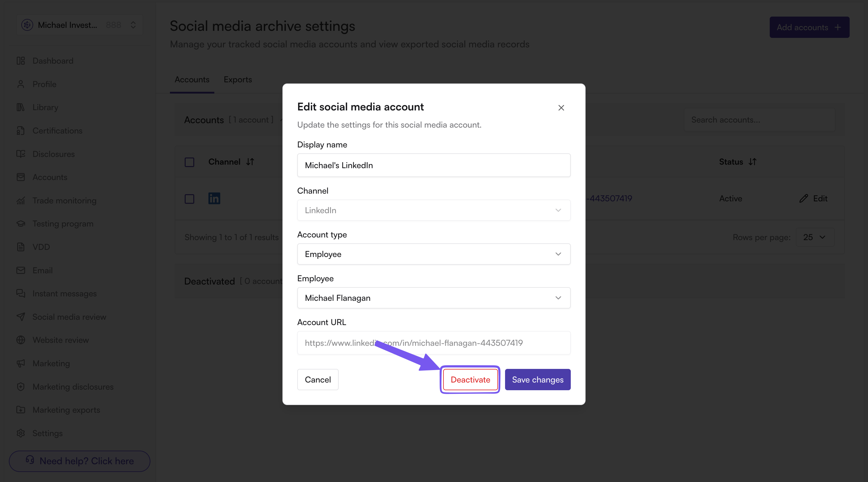868x482 pixels.
Task: Open Settings gear icon in sidebar
Action: (20, 433)
